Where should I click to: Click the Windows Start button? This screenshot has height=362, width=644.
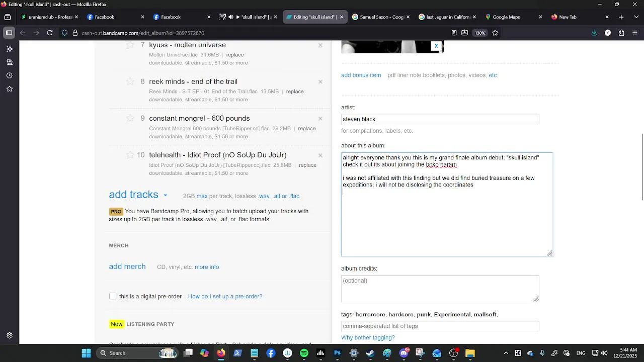click(86, 353)
